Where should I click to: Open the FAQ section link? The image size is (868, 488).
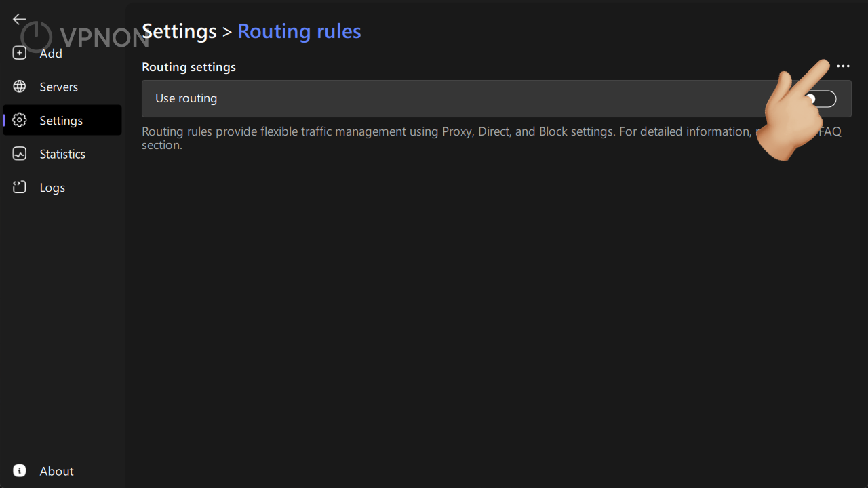(x=830, y=131)
